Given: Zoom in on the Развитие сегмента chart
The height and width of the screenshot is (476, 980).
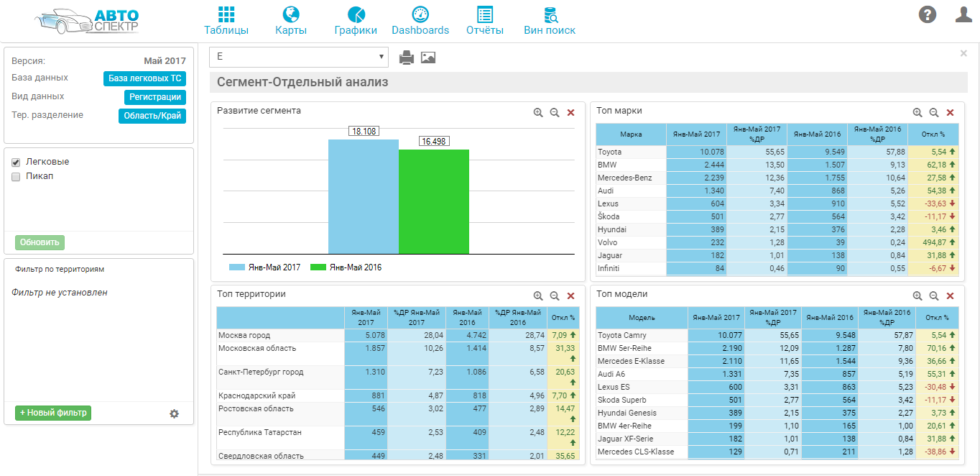Looking at the screenshot, I should point(537,112).
